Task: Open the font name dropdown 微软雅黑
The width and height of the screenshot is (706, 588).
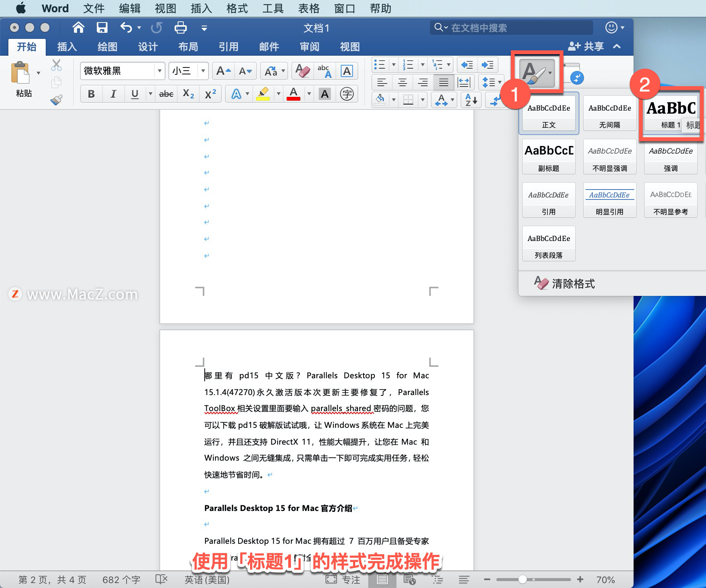Action: (159, 71)
